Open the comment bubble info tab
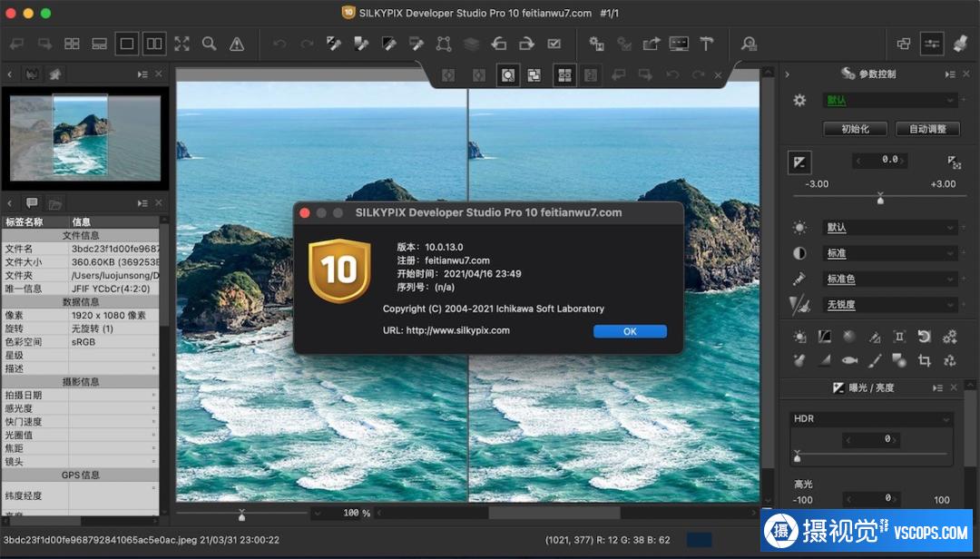The width and height of the screenshot is (980, 559). tap(32, 203)
